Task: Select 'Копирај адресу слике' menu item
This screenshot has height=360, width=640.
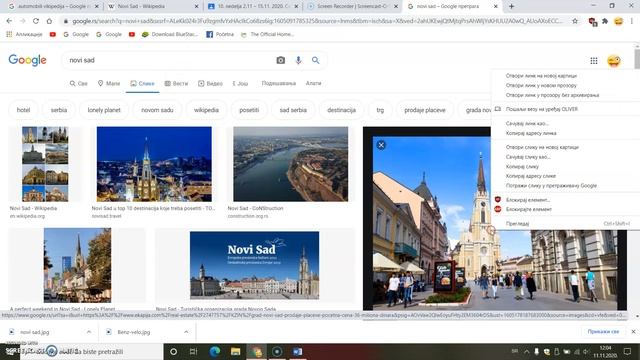Action: coord(566,176)
